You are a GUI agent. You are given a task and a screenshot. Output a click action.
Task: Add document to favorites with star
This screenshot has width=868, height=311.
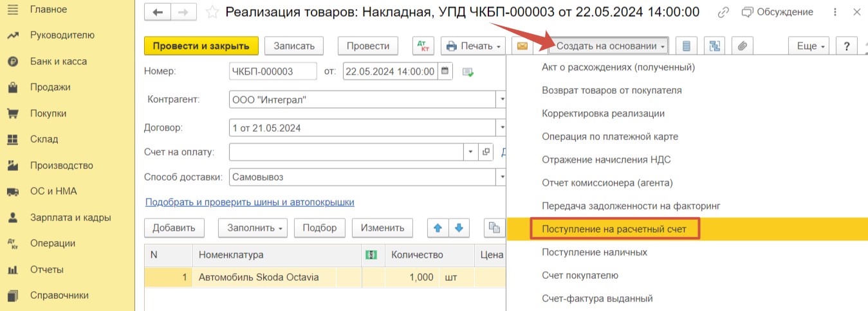(212, 12)
